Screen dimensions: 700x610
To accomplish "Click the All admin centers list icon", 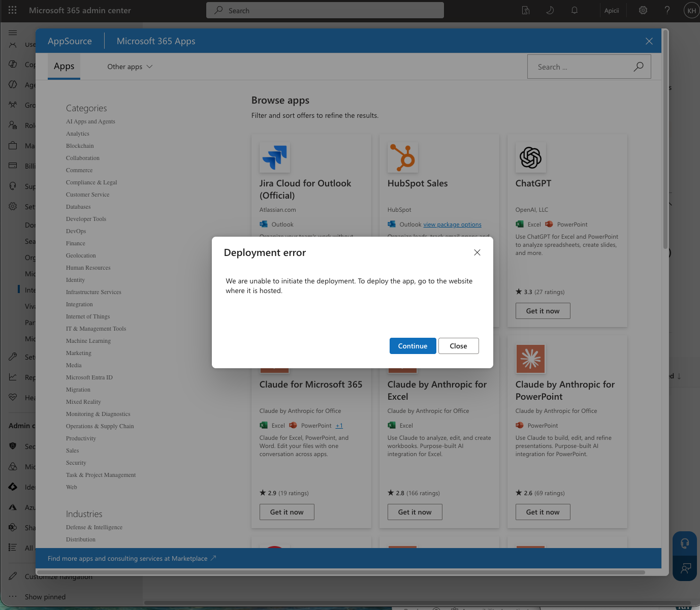I will coord(13,548).
